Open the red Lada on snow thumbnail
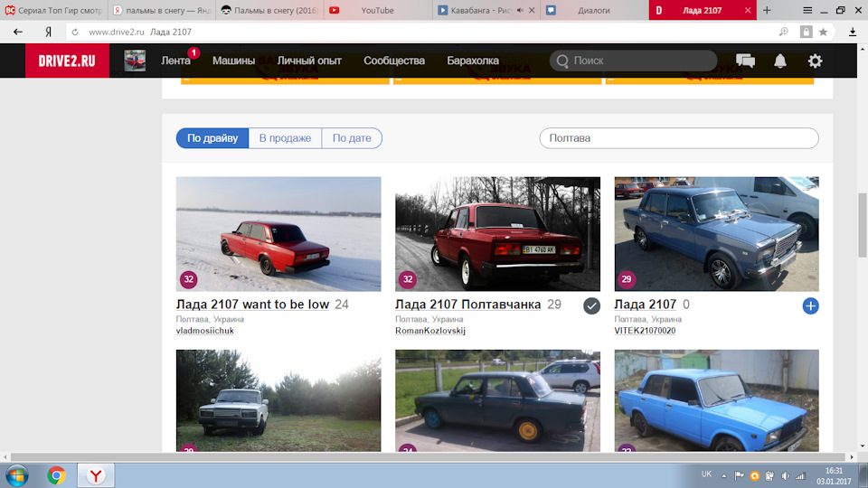The image size is (868, 488). point(278,234)
